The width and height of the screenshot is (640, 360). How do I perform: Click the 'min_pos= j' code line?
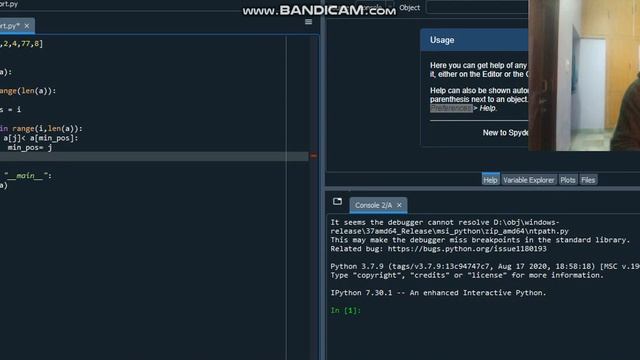coord(29,147)
